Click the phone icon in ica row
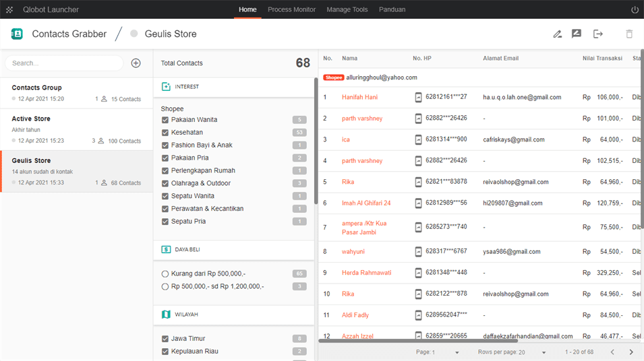This screenshot has height=361, width=644. tap(418, 139)
